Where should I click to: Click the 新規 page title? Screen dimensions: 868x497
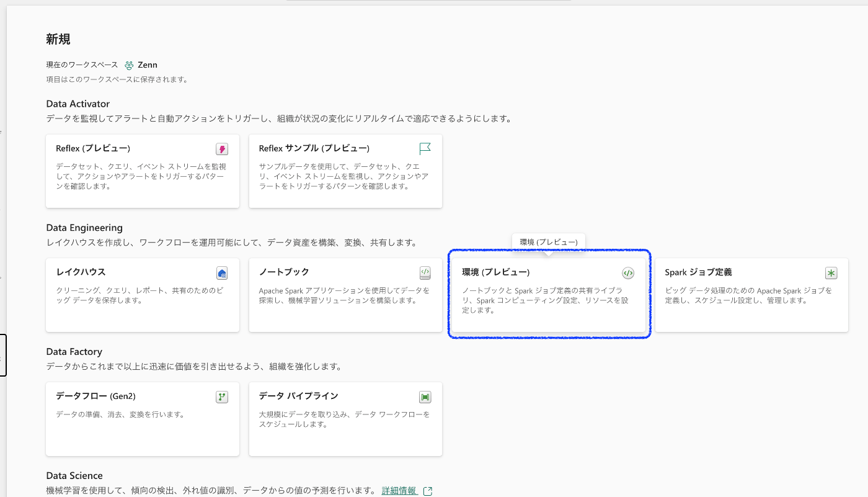coord(58,40)
